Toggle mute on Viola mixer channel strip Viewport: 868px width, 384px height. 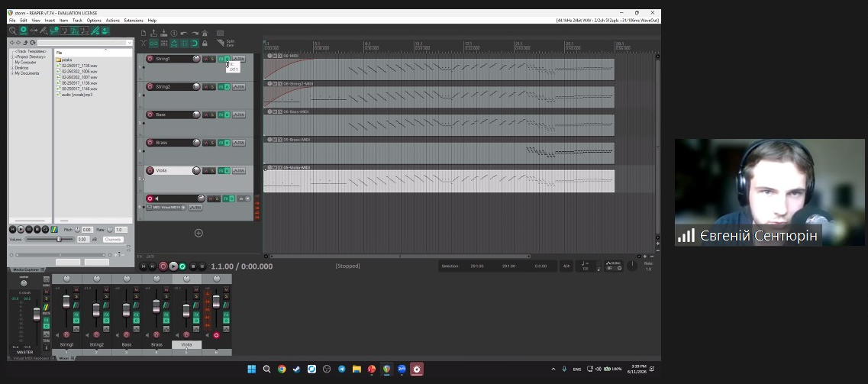[x=195, y=291]
